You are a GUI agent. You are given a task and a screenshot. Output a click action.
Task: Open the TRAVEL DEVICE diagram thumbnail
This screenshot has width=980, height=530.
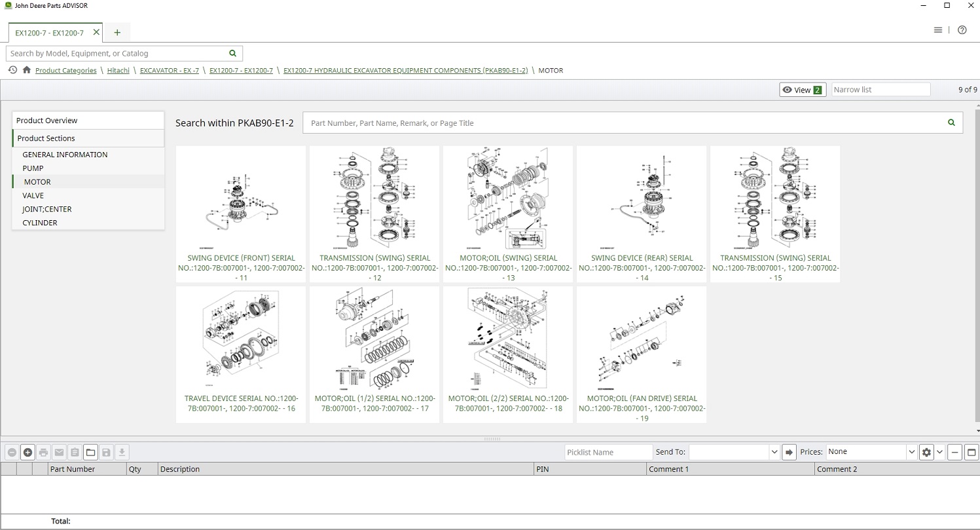(x=241, y=337)
